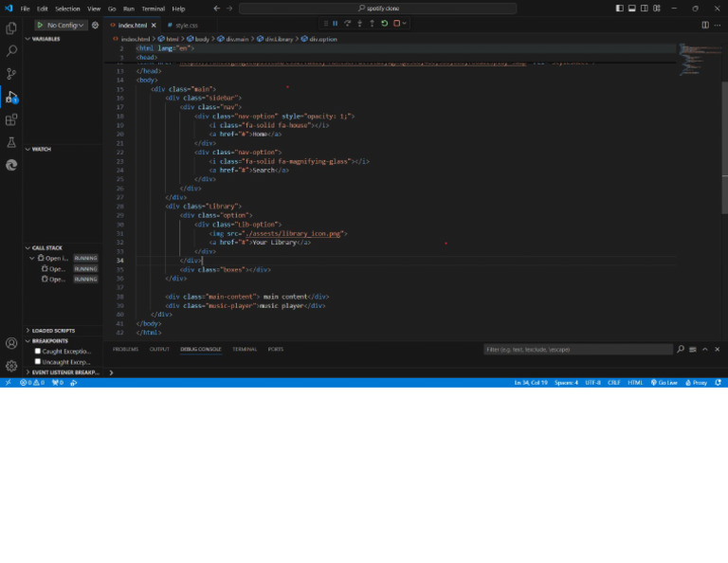Toggle the bottom panel layout icon
This screenshot has width=728, height=563.
click(x=632, y=9)
